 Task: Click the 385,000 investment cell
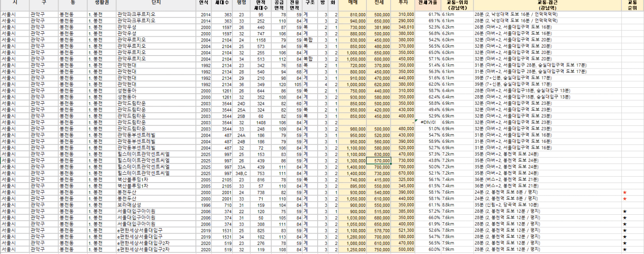click(x=403, y=211)
